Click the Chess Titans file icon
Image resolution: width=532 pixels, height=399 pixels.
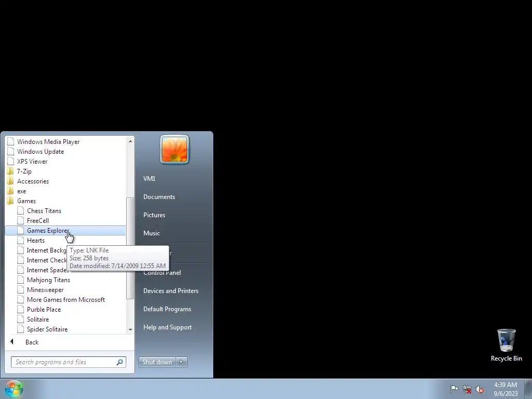pyautogui.click(x=21, y=211)
